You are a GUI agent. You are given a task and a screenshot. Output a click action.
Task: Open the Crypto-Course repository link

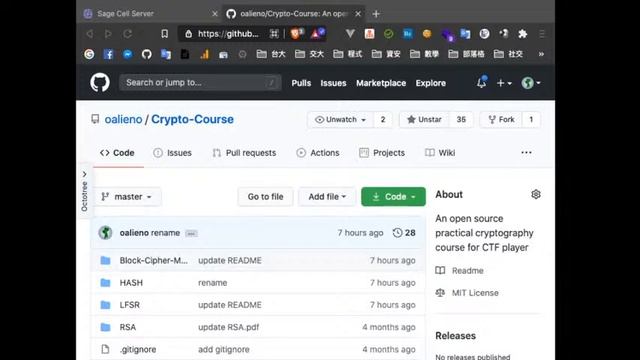pos(192,119)
